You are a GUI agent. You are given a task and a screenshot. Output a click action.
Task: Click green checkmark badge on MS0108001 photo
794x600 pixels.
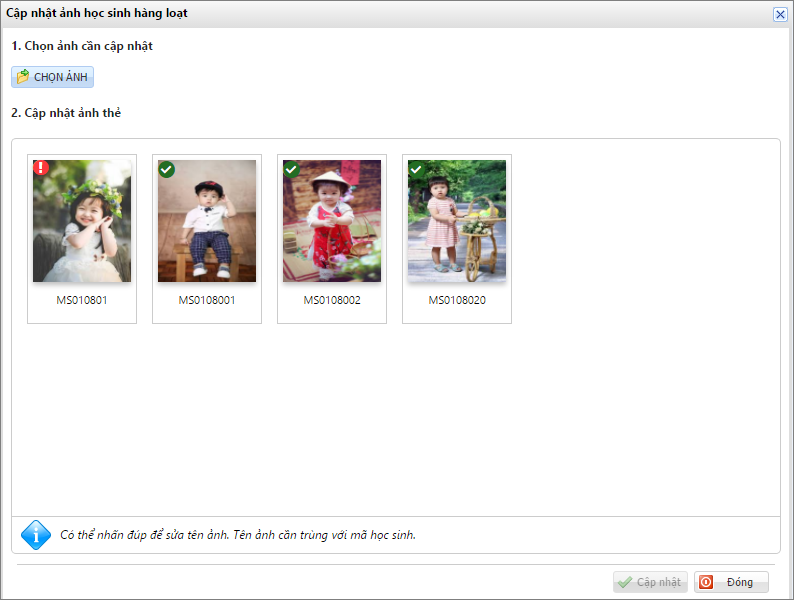(x=167, y=169)
